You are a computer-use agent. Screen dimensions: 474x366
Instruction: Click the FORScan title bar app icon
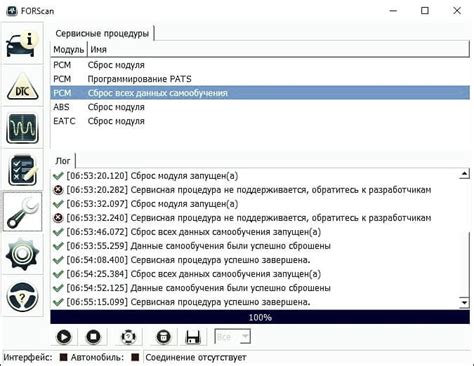tap(12, 11)
